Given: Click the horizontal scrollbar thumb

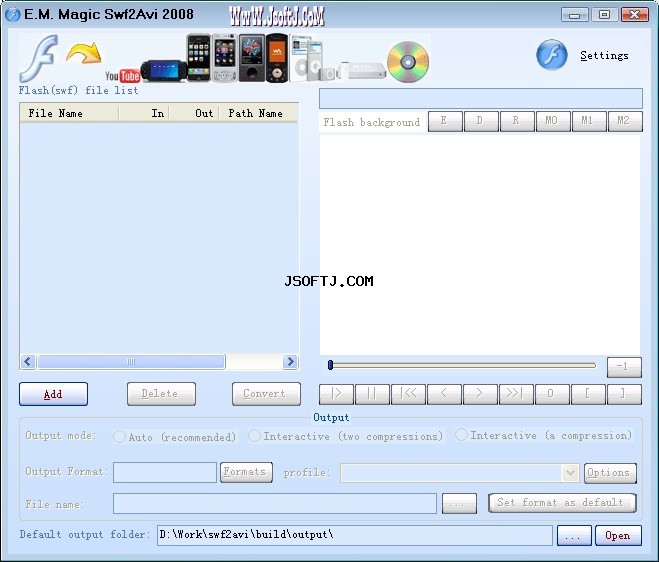Looking at the screenshot, I should tap(131, 361).
